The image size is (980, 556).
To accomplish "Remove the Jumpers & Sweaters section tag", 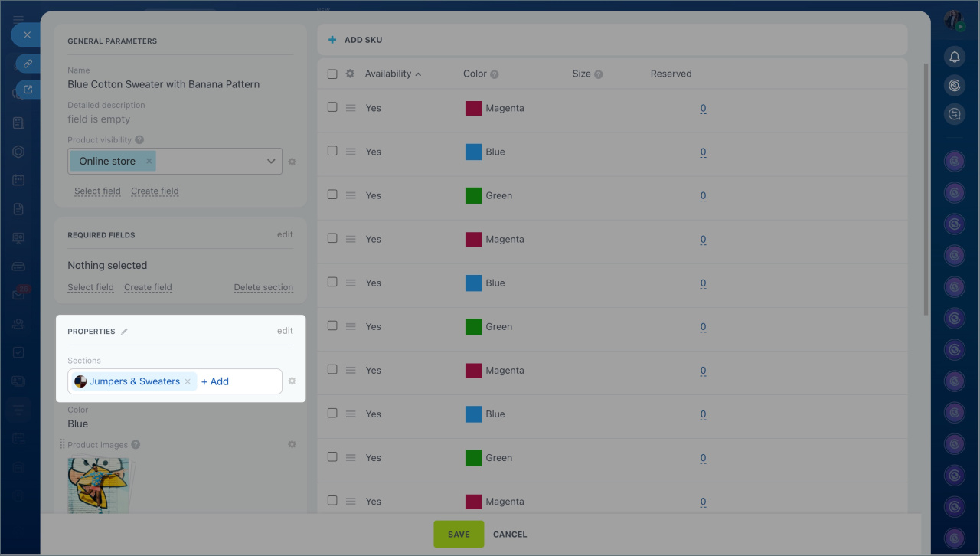I will pos(188,381).
